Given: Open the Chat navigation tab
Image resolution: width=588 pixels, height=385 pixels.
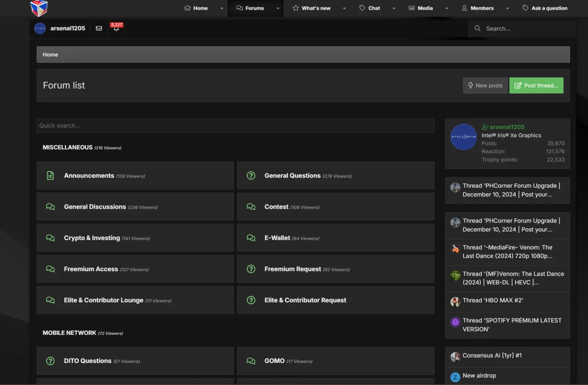Looking at the screenshot, I should click(x=370, y=8).
